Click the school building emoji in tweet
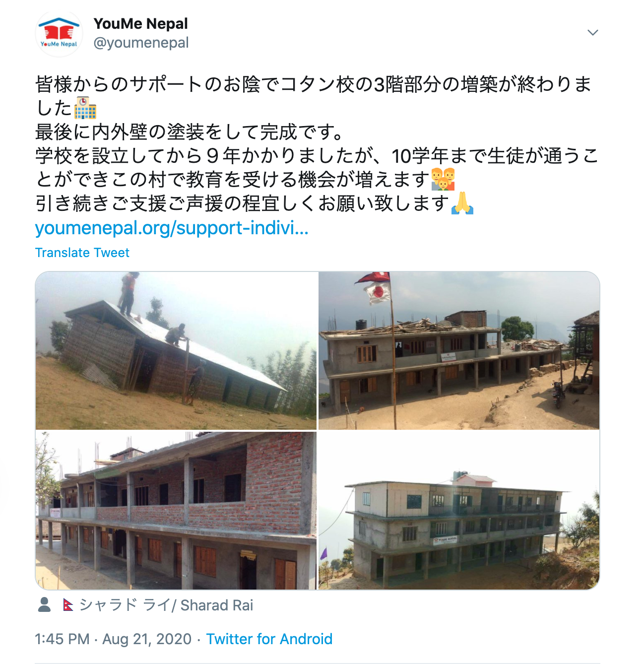Viewport: 644px width, 664px height. pyautogui.click(x=85, y=108)
